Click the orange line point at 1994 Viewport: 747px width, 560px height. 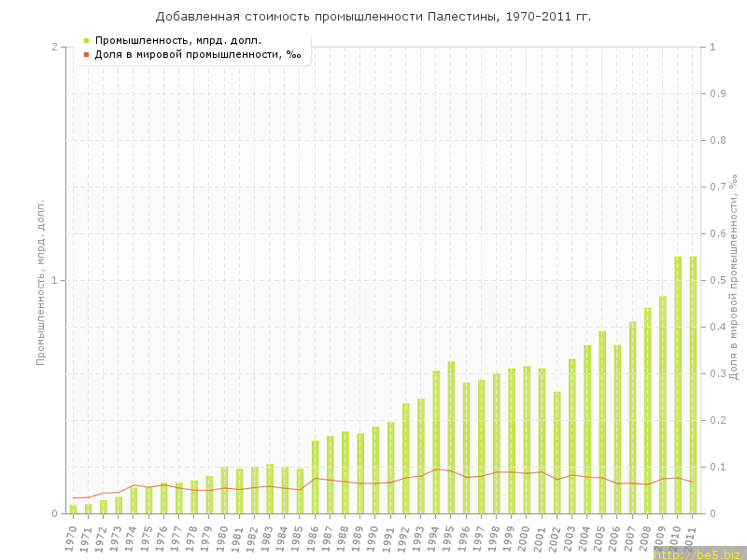pyautogui.click(x=436, y=469)
